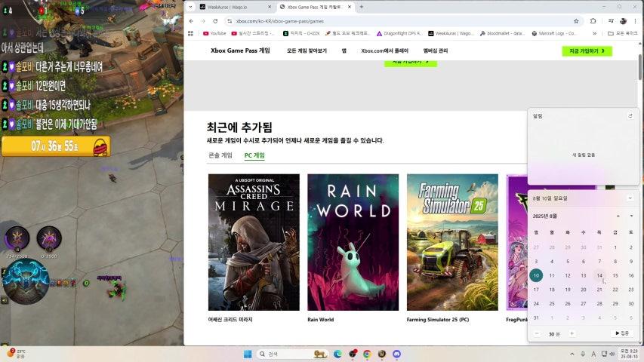Open the Rain World game cover

click(353, 242)
